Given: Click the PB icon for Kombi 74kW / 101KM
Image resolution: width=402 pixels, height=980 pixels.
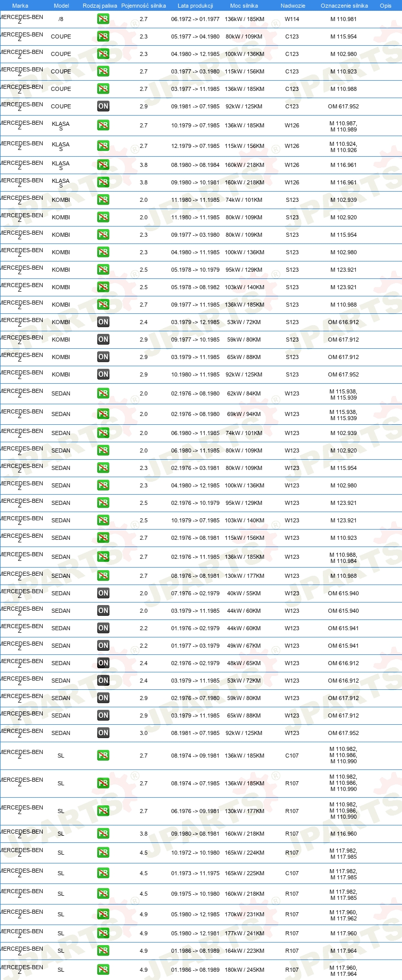Looking at the screenshot, I should 103,200.
